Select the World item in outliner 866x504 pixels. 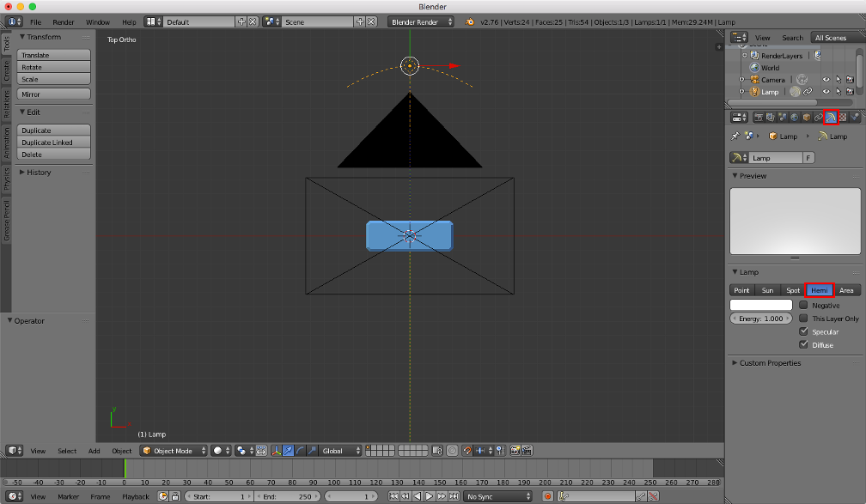pos(770,68)
